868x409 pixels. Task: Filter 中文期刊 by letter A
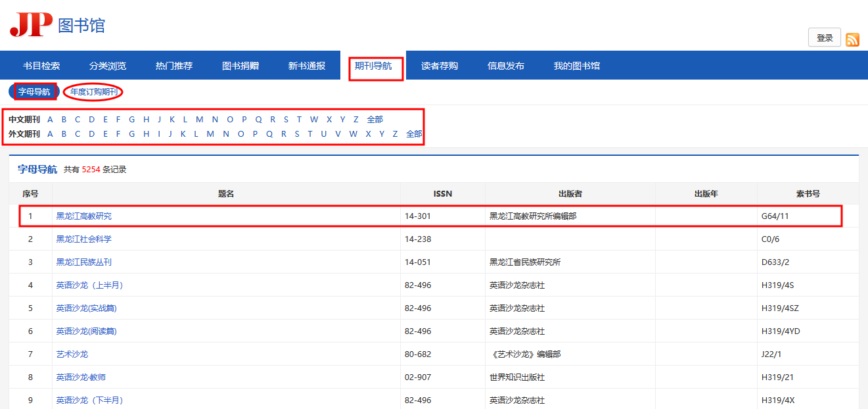(x=50, y=120)
